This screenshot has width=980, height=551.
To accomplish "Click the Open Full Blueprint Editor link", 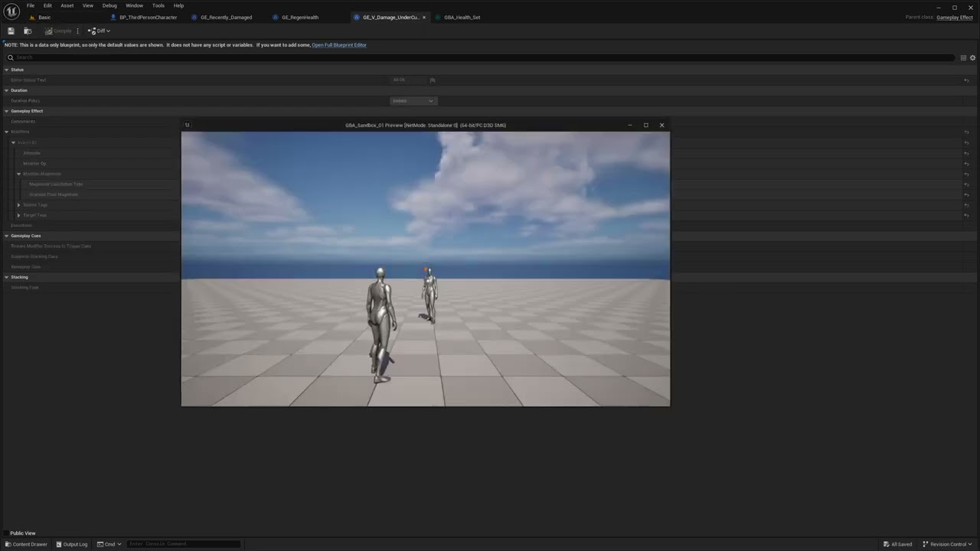I will point(339,45).
